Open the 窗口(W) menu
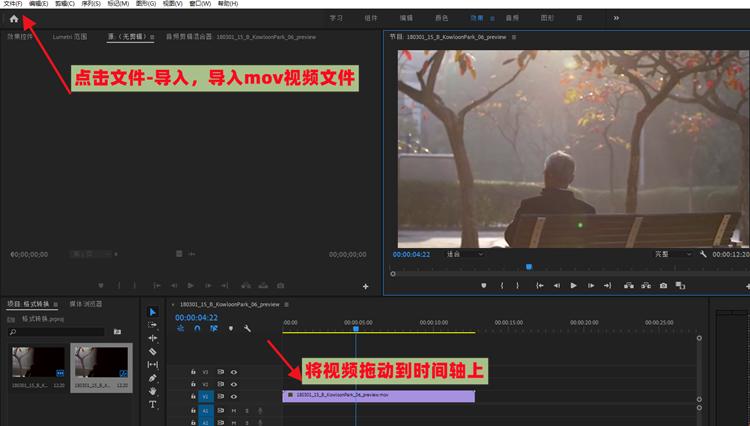The width and height of the screenshot is (750, 426). (200, 3)
